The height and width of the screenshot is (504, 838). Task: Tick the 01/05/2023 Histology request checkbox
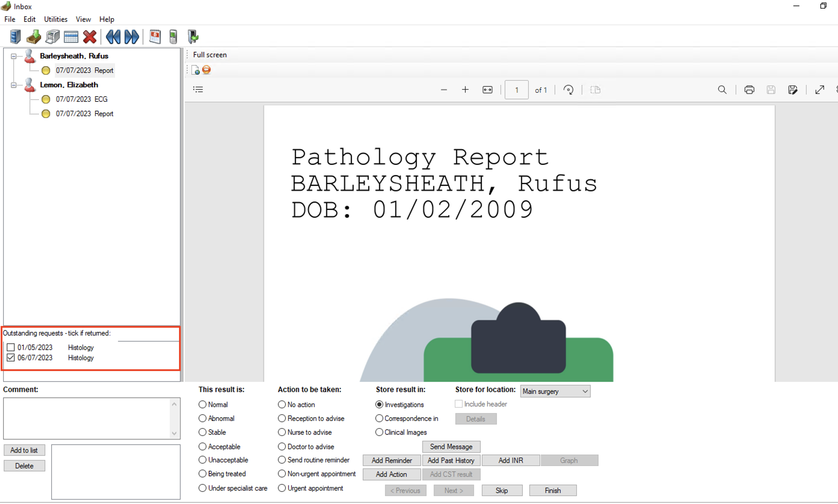click(x=11, y=347)
